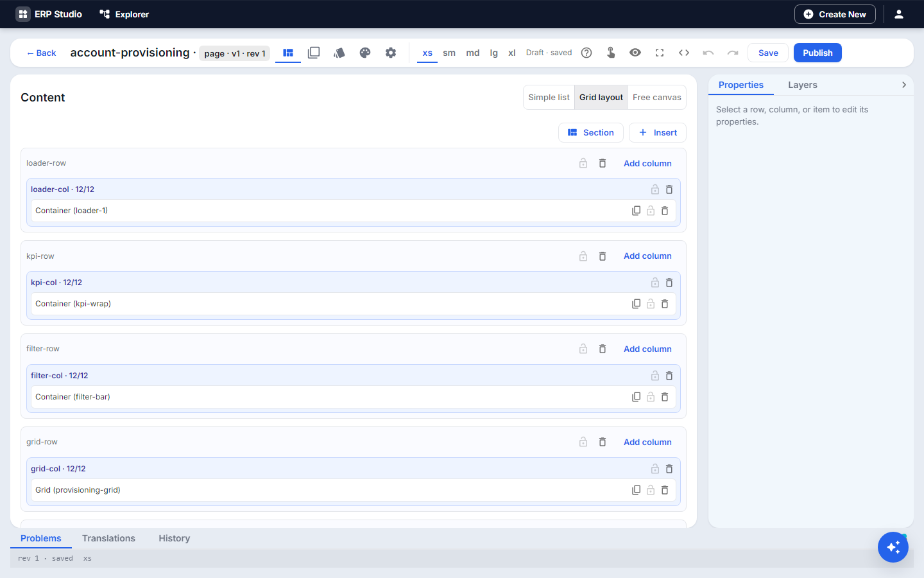Open the help question mark icon
The image size is (924, 578).
point(586,53)
